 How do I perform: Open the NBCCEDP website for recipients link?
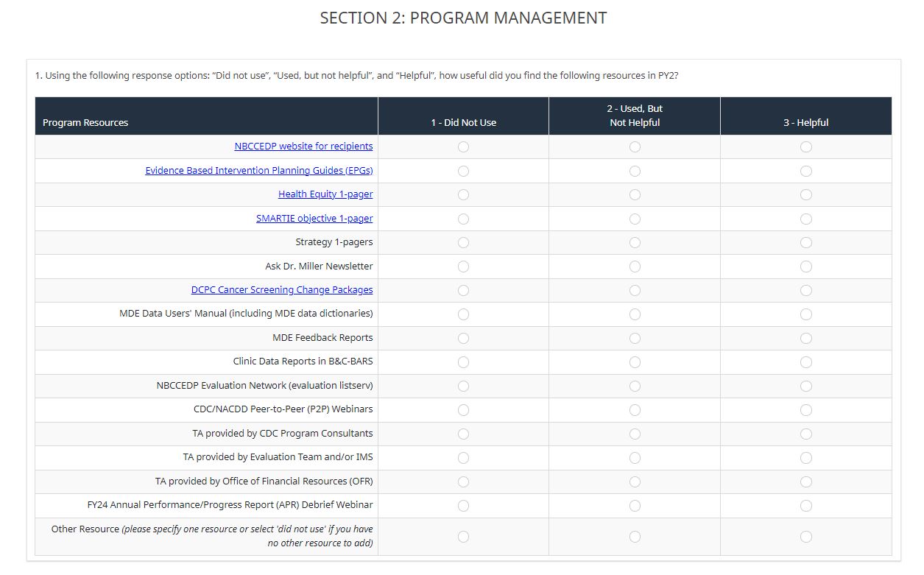(x=303, y=147)
